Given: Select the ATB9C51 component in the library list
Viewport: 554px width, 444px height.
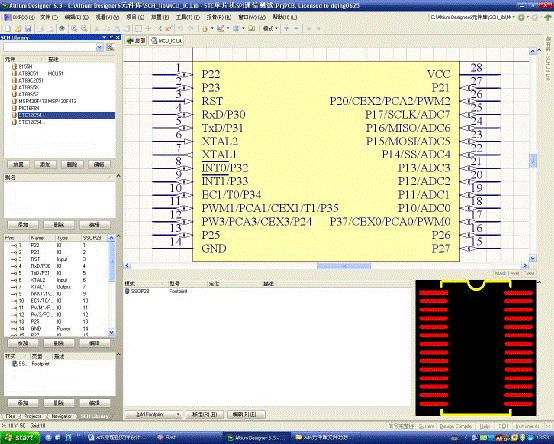Looking at the screenshot, I should 28,73.
